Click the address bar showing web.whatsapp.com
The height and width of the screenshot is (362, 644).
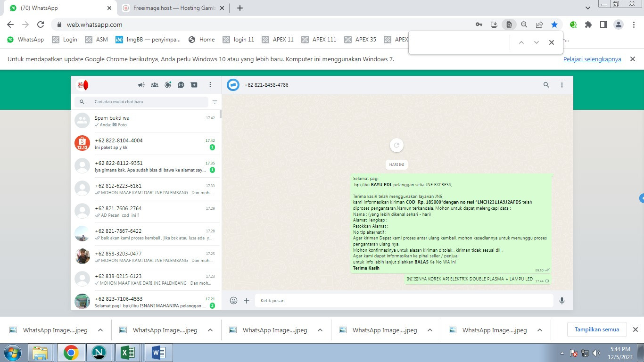tap(264, 25)
